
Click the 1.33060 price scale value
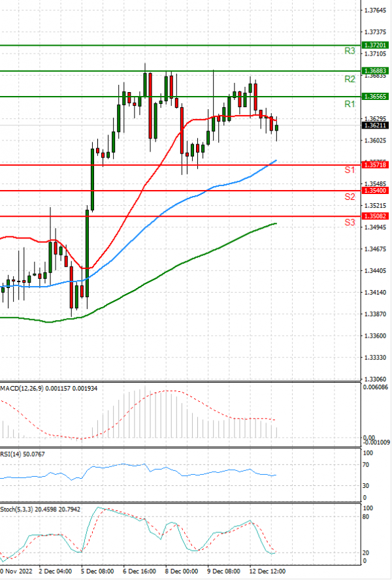(375, 379)
